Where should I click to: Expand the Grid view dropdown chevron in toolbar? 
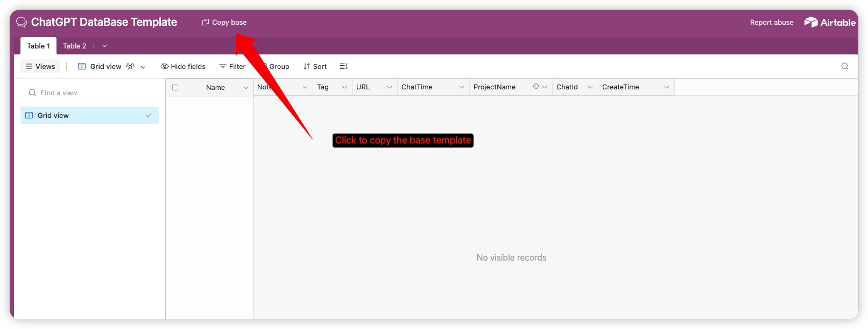pyautogui.click(x=143, y=67)
